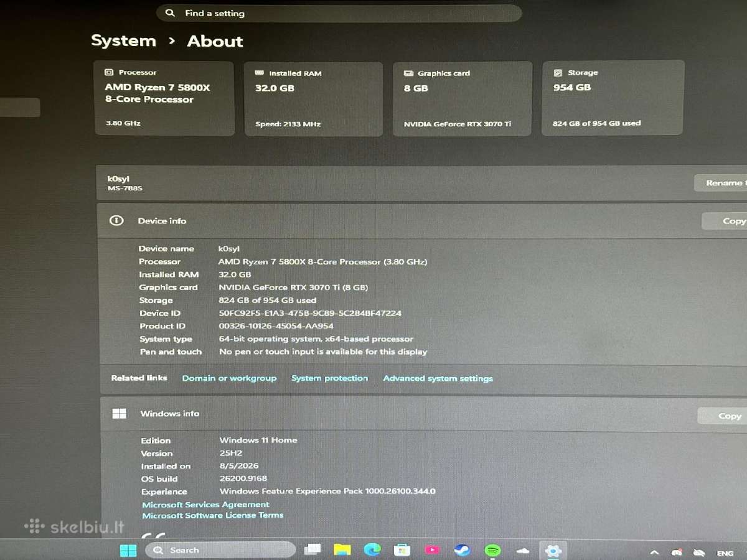Select the Device ID value 50FC92F5-E1A3-475B
Viewport: 747px width, 560px height.
click(x=310, y=313)
